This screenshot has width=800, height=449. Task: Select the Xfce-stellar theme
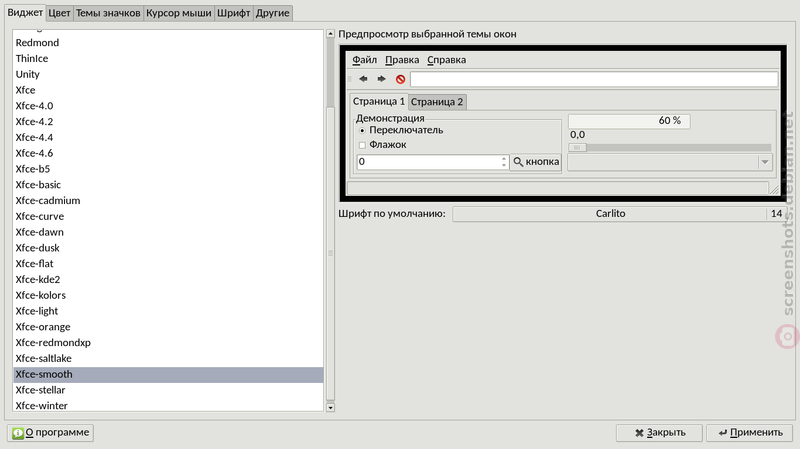[x=168, y=391]
